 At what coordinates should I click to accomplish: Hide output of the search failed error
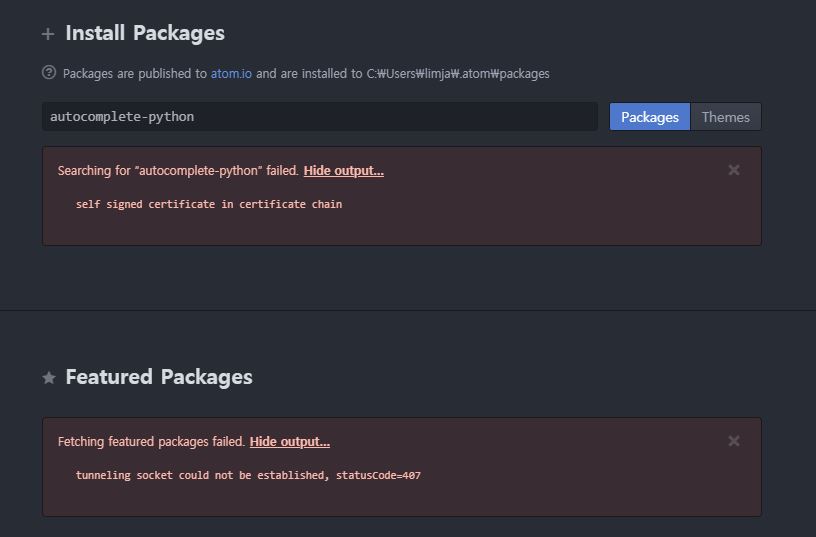point(343,171)
